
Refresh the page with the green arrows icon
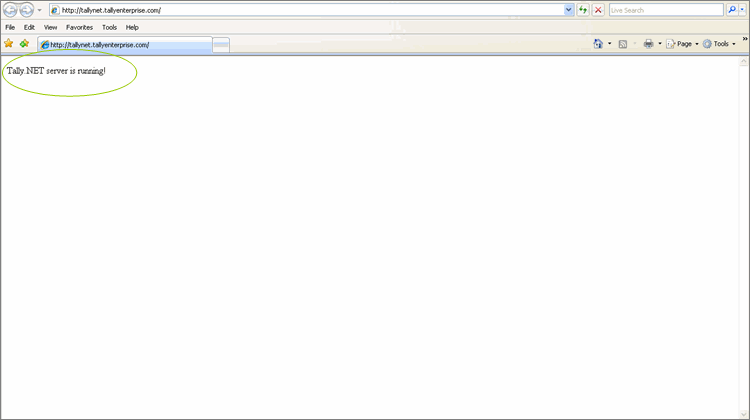(583, 10)
